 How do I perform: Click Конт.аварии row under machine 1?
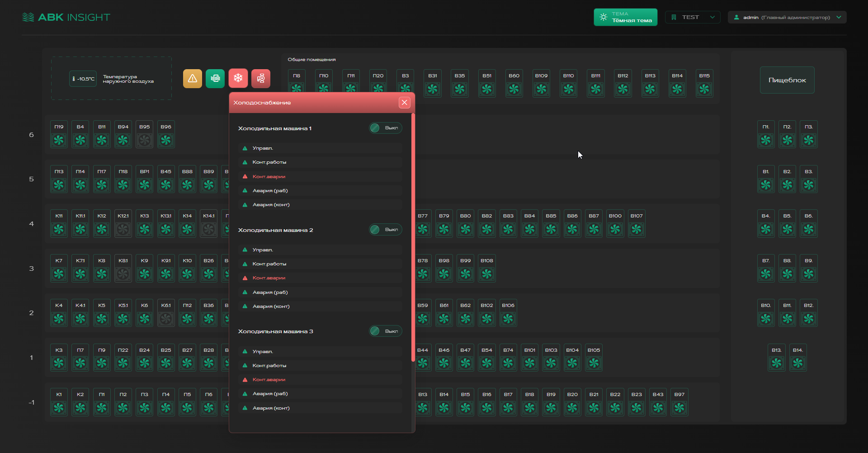click(320, 176)
